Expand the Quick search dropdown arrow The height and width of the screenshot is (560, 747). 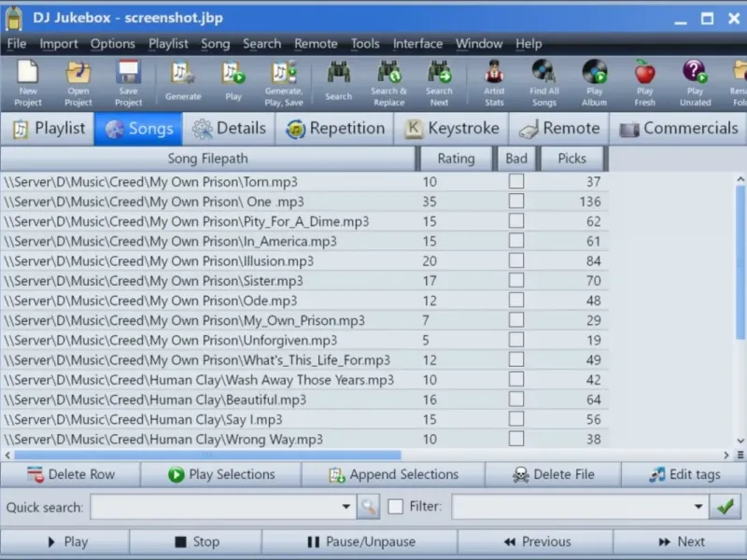346,507
